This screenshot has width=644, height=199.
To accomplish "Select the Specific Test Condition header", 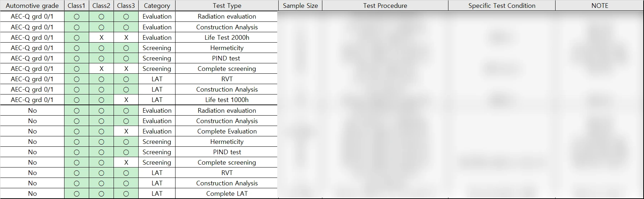I will (501, 6).
